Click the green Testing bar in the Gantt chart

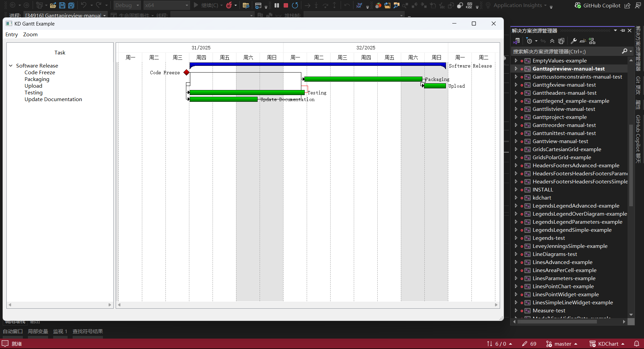[247, 92]
